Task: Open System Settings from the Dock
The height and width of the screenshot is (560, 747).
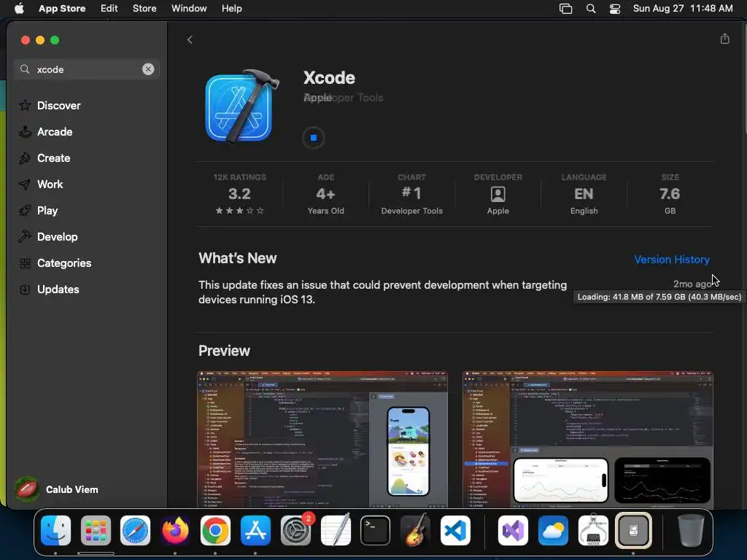Action: point(295,530)
